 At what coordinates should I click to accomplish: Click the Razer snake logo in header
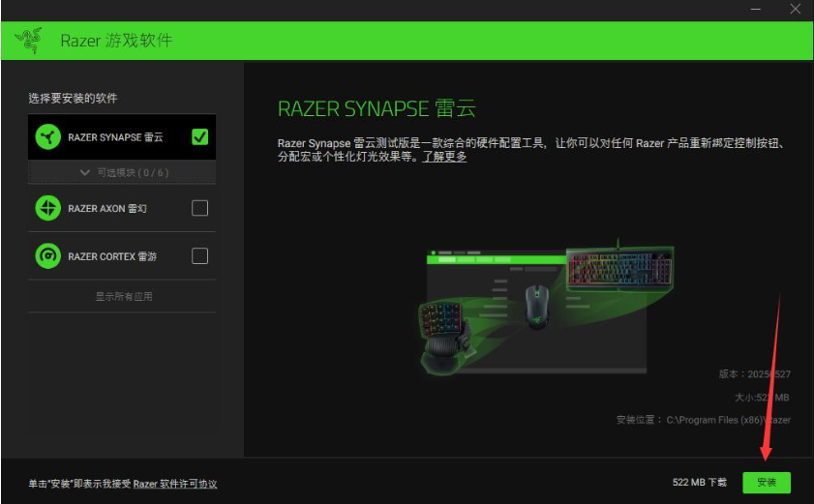tap(29, 41)
